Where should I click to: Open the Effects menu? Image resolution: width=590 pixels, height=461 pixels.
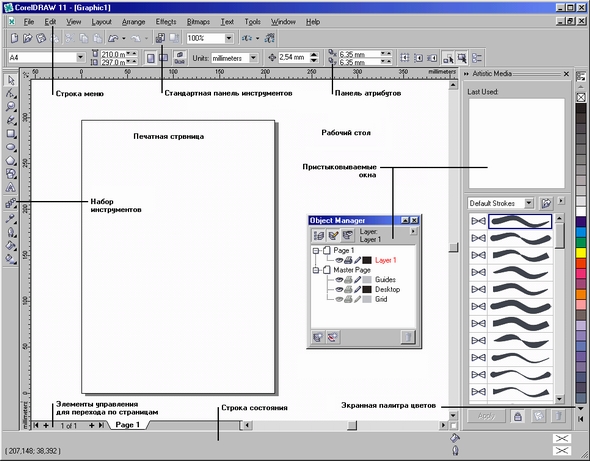(166, 22)
